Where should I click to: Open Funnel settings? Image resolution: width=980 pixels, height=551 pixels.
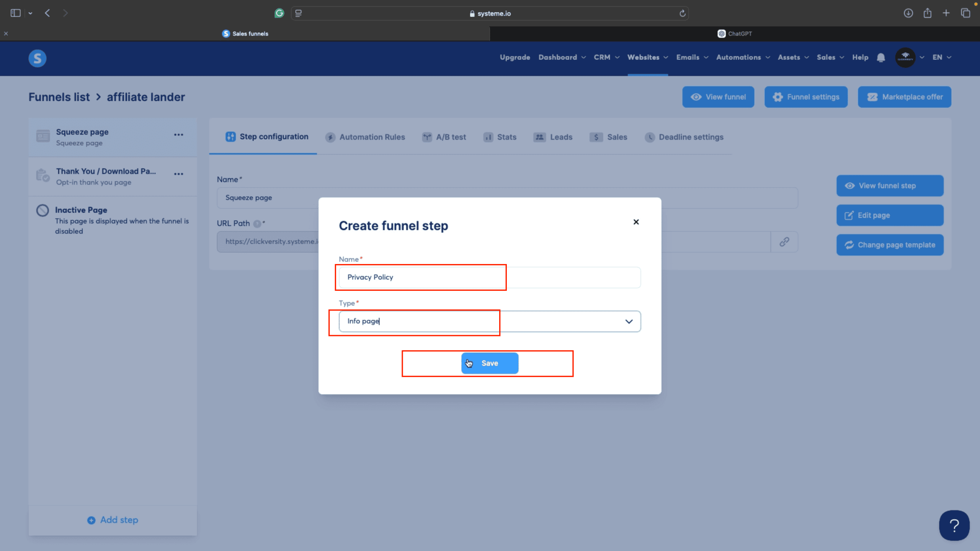(806, 97)
